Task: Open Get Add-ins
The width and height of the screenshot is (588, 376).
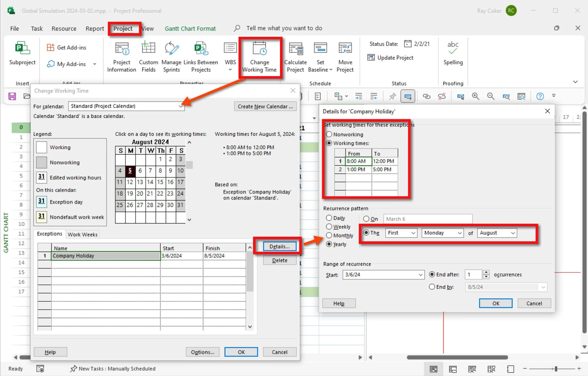Action: click(67, 47)
